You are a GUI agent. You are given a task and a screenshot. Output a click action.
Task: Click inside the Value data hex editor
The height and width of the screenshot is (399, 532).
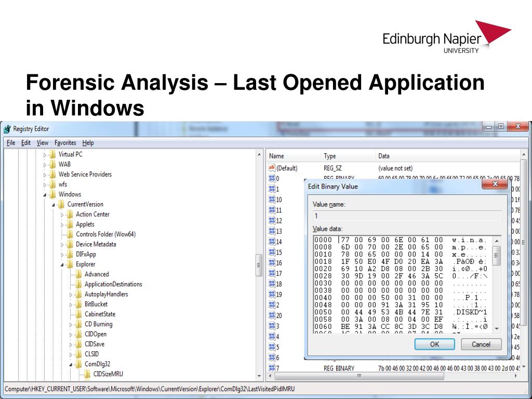(403, 284)
